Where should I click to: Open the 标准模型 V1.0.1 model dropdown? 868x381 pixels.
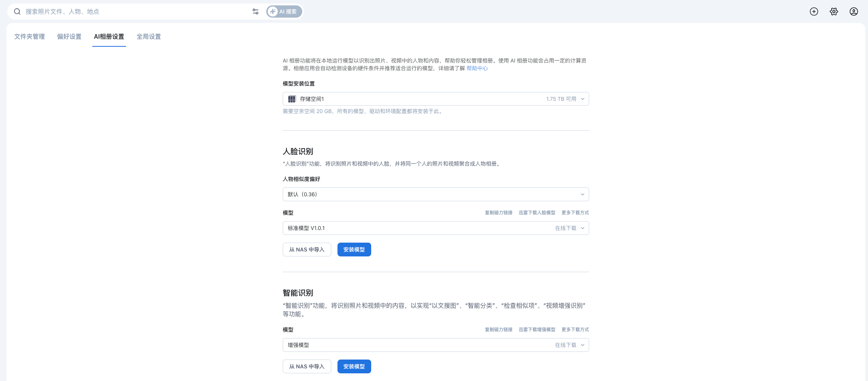[436, 228]
